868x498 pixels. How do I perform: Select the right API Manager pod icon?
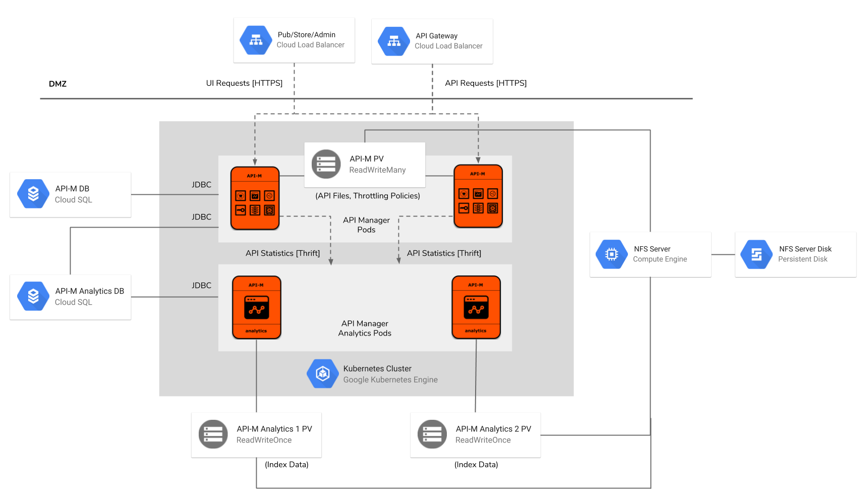pyautogui.click(x=478, y=196)
